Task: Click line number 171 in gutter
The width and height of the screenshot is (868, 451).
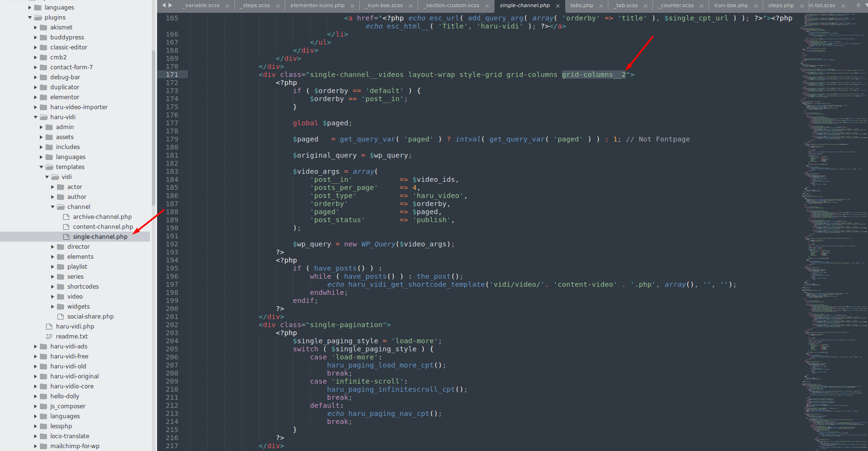Action: tap(172, 75)
